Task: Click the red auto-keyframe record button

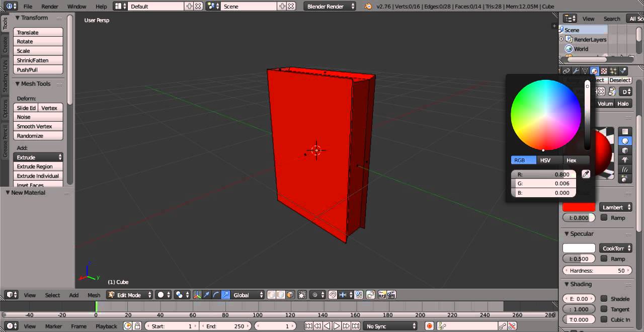Action: pyautogui.click(x=429, y=326)
